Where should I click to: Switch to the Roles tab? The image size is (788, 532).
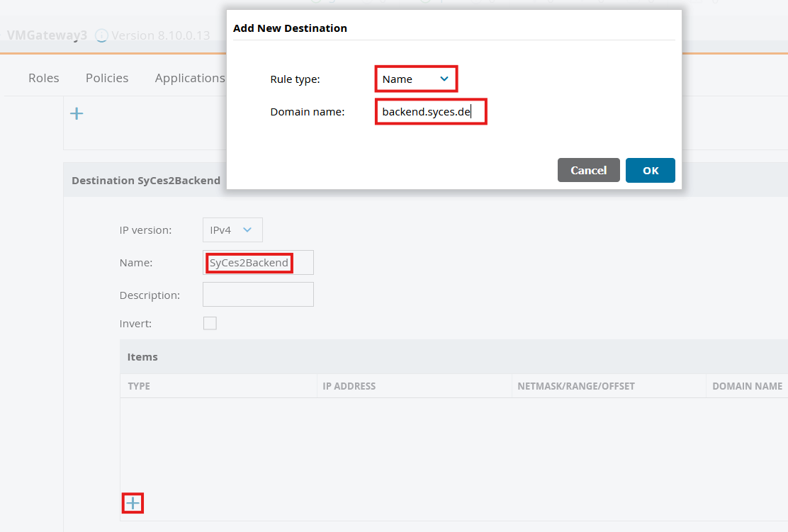click(x=44, y=78)
